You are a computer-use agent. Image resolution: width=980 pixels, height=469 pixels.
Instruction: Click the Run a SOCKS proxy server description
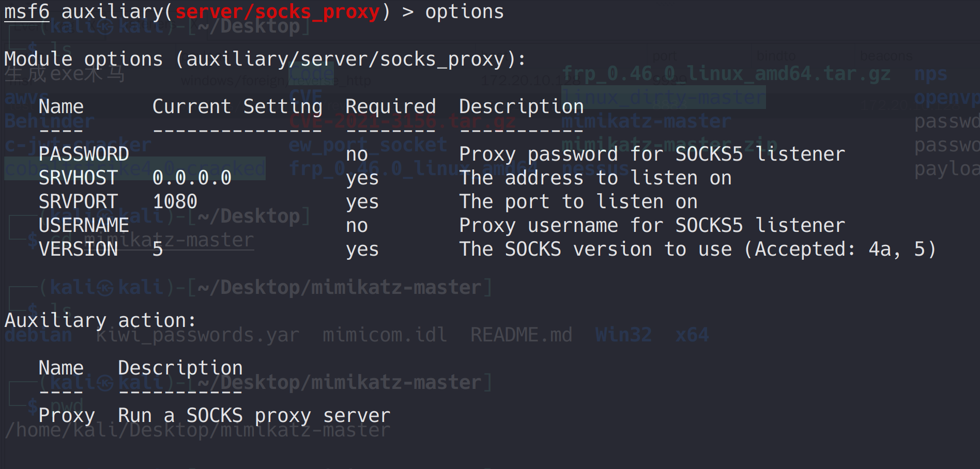click(254, 416)
